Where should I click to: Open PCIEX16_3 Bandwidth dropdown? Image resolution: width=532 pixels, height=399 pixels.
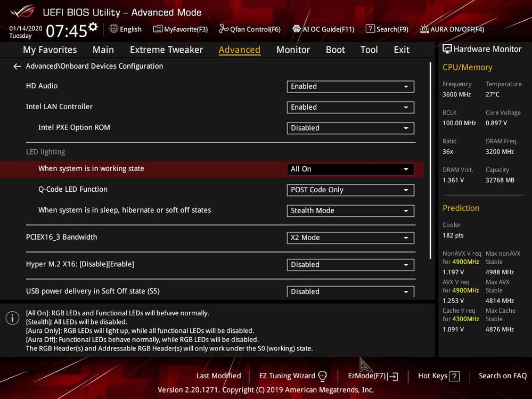350,238
